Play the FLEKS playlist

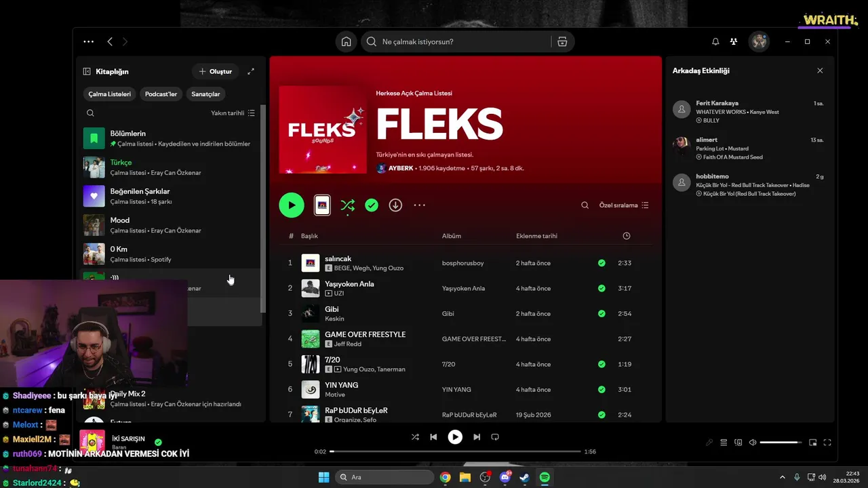(292, 205)
